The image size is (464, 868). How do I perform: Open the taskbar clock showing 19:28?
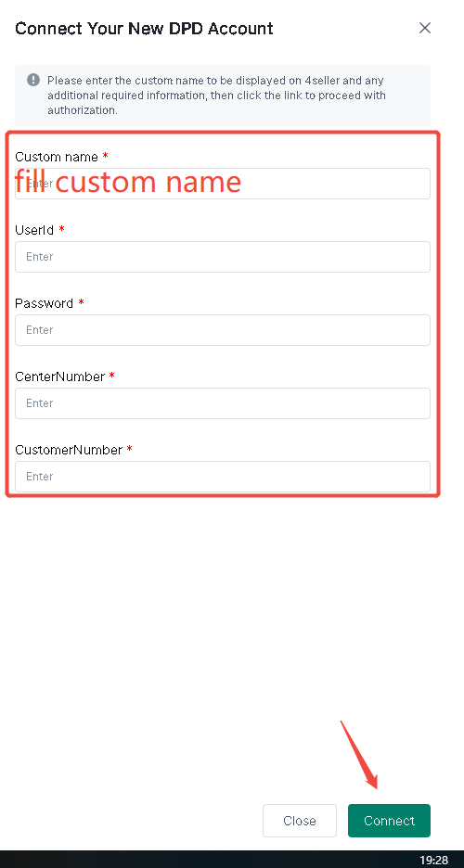(x=433, y=860)
